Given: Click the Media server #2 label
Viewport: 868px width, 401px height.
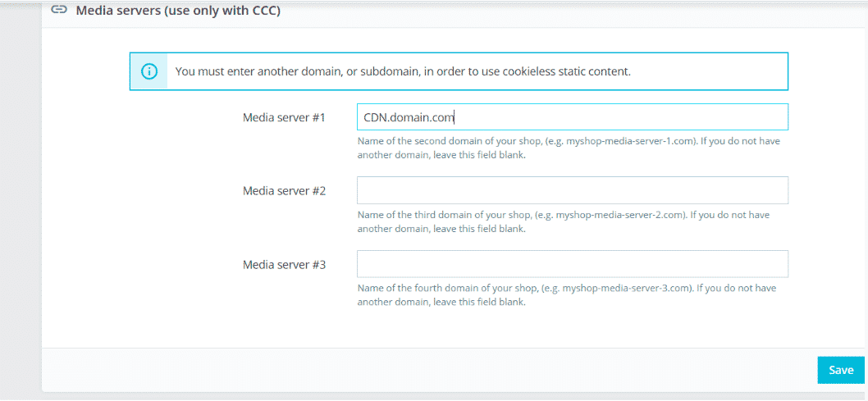Looking at the screenshot, I should pyautogui.click(x=285, y=191).
